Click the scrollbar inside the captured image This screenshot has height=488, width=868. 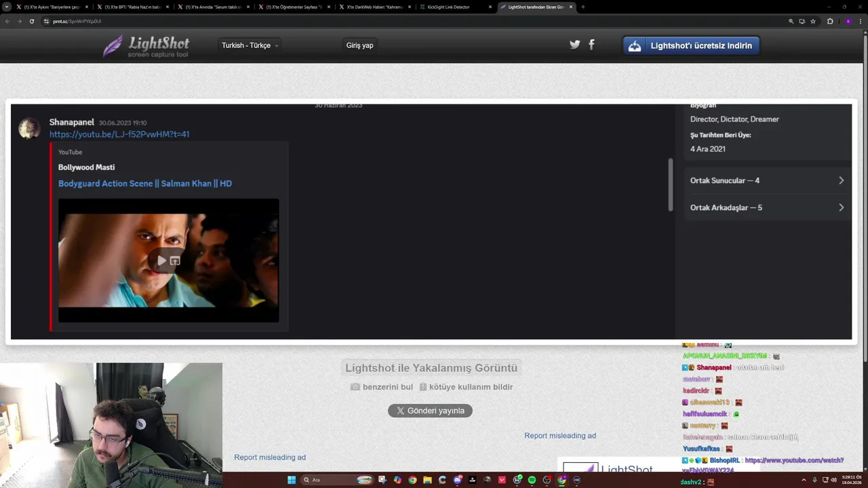[671, 185]
